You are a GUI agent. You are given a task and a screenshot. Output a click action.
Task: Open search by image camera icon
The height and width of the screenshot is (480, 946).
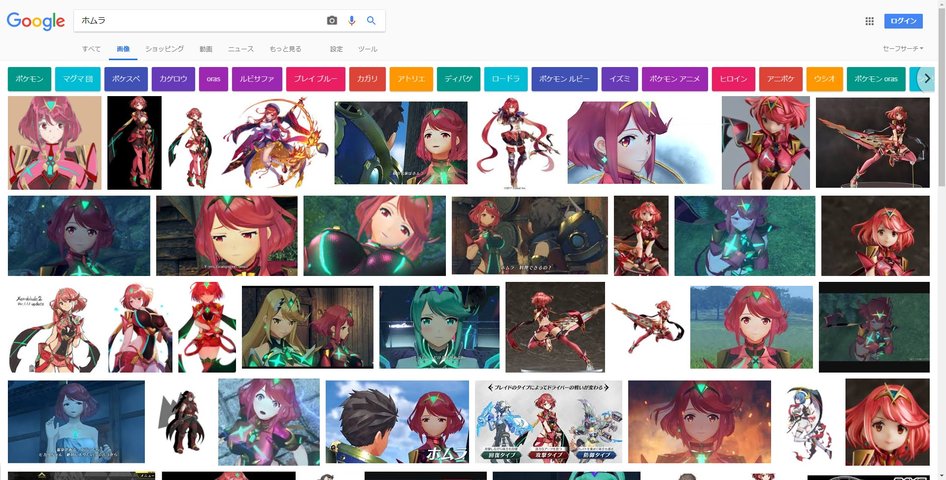point(332,21)
